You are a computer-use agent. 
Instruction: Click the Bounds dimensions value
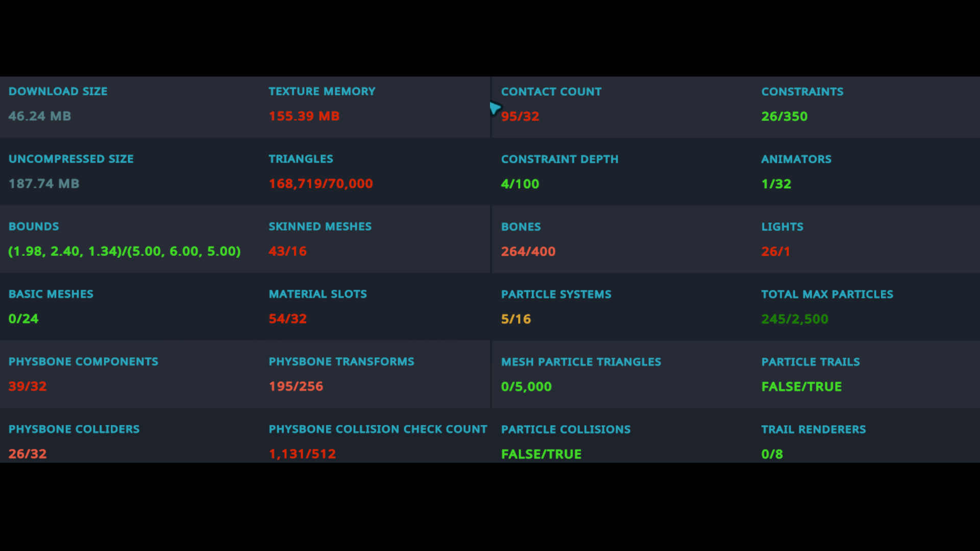124,252
